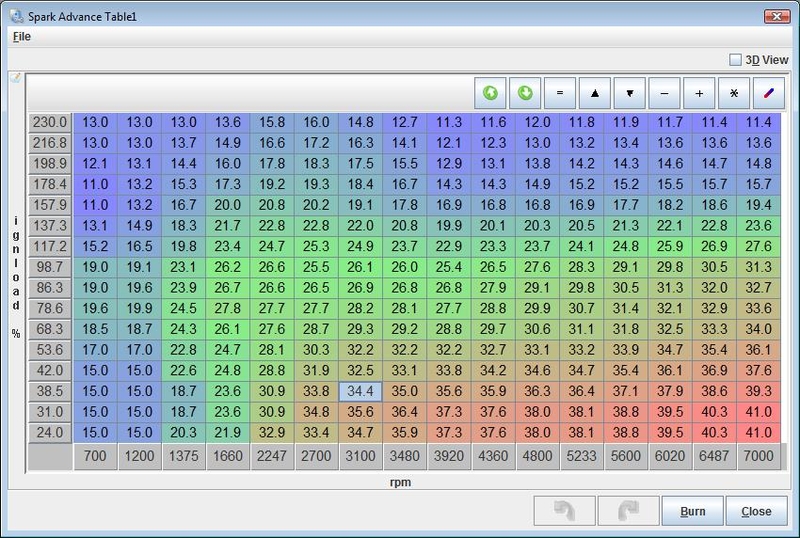Viewport: 800px width, 538px height.
Task: Open the File menu
Action: coord(22,36)
